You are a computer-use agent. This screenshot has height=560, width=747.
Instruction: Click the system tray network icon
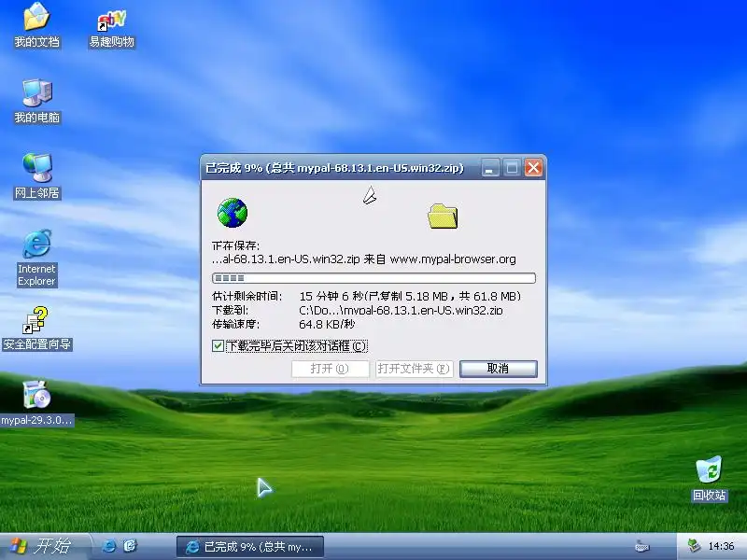click(x=694, y=546)
